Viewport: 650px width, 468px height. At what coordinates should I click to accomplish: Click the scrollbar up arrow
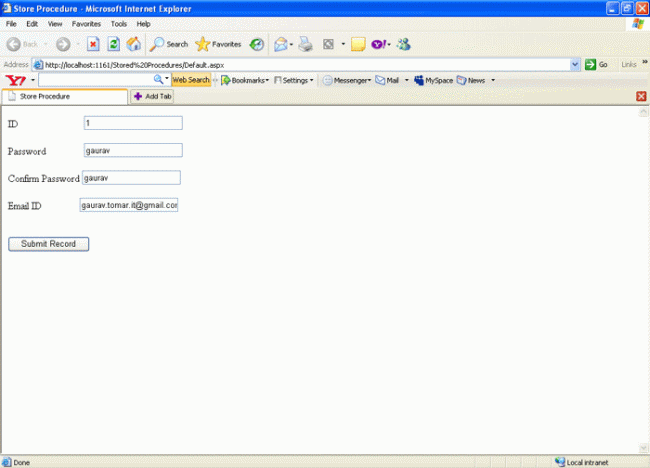click(643, 112)
